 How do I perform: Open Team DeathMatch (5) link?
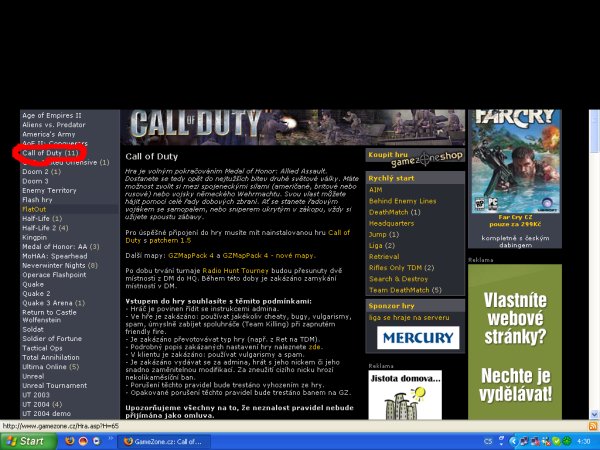(x=405, y=290)
